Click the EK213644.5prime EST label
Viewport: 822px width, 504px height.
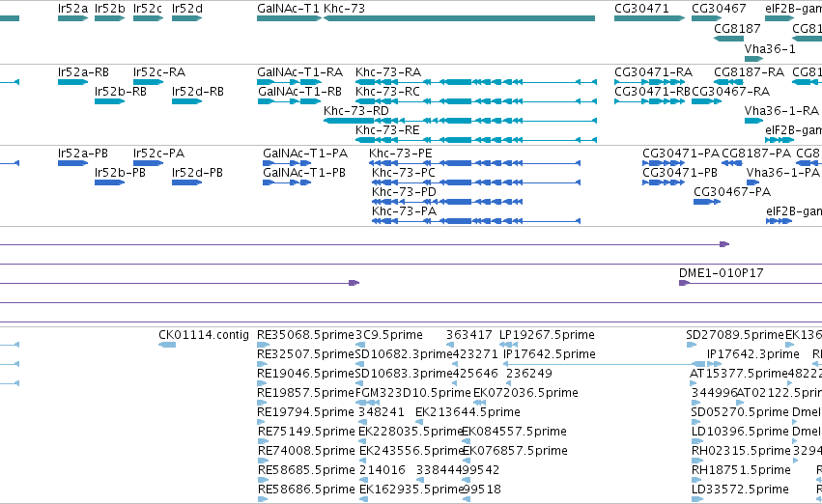pos(468,412)
